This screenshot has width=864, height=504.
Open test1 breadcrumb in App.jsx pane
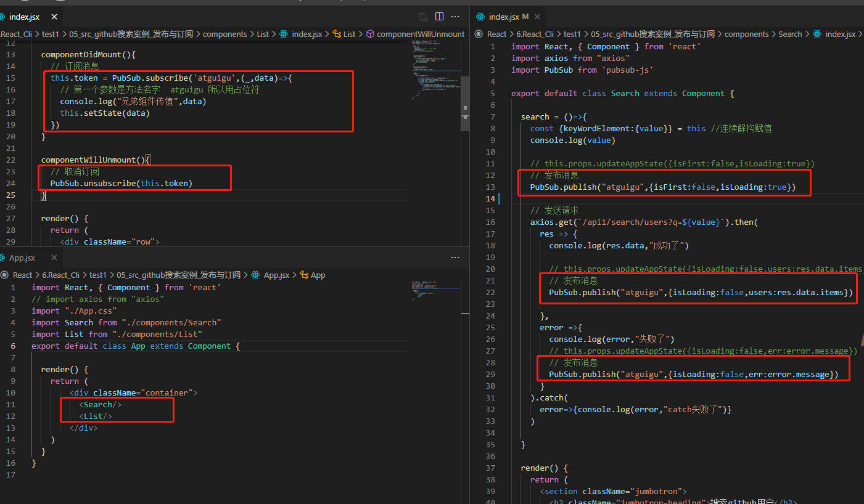pos(98,275)
